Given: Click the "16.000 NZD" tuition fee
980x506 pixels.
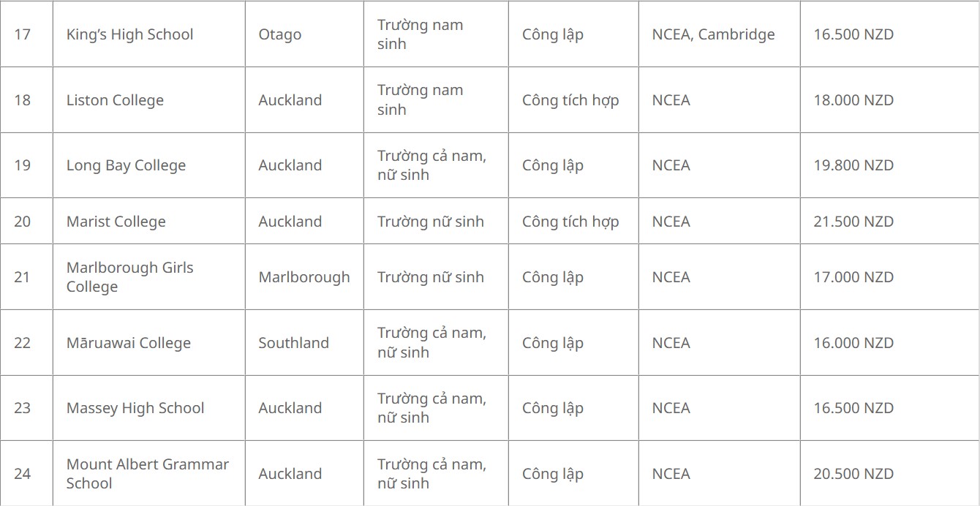Looking at the screenshot, I should [x=853, y=343].
